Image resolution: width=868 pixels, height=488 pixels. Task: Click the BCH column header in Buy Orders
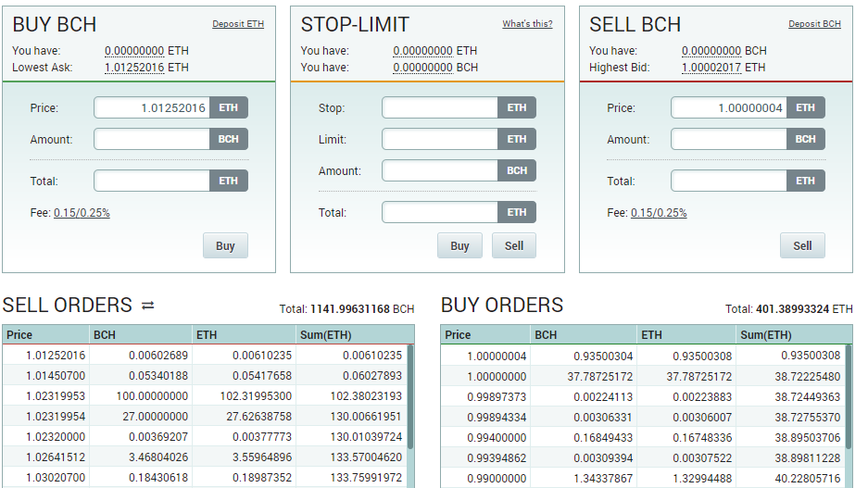click(x=584, y=334)
